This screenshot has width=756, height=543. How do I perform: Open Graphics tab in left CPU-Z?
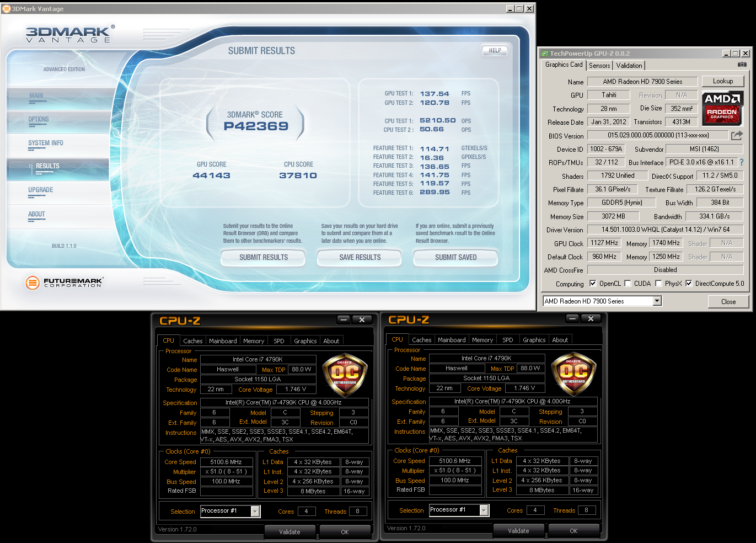click(305, 341)
